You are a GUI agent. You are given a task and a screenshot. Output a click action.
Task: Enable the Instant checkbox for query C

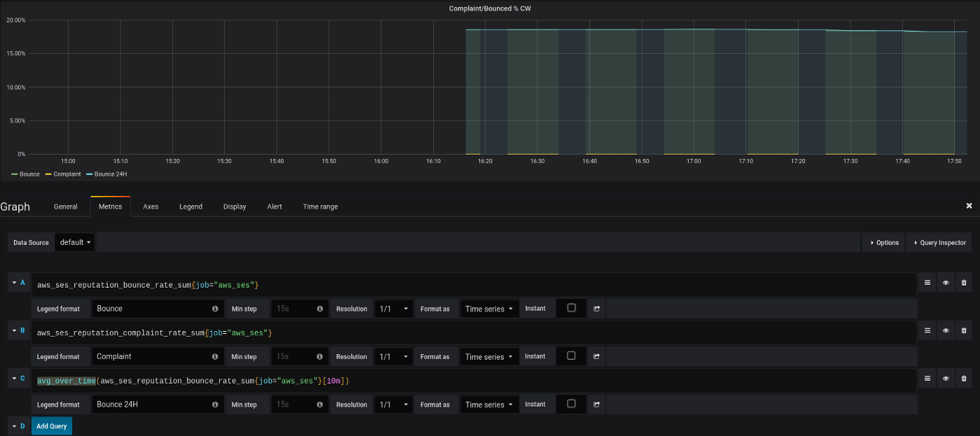click(x=571, y=404)
